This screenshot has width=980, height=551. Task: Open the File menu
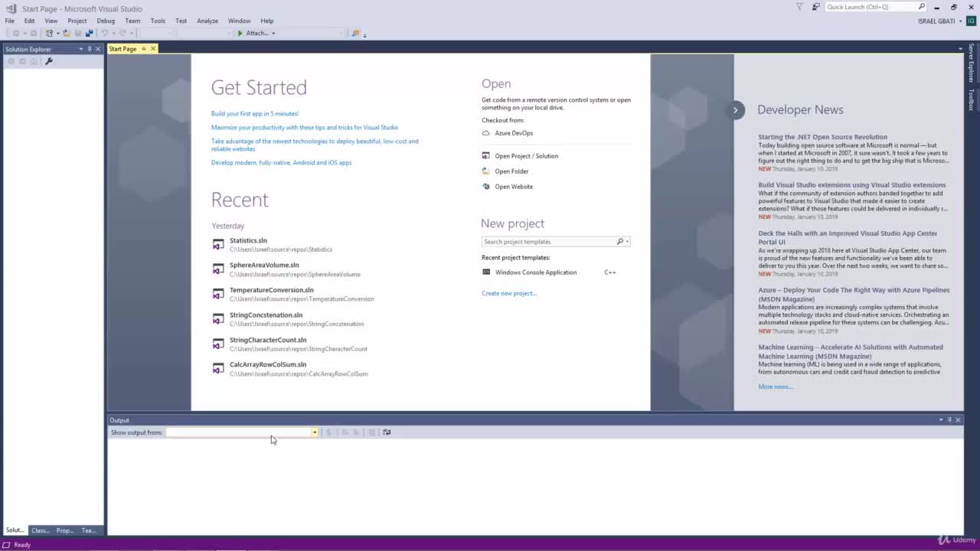(x=10, y=21)
